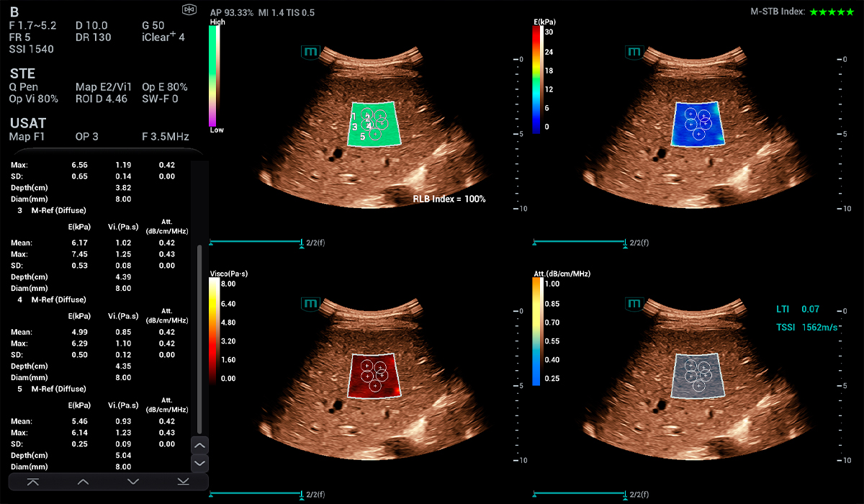Jump to the top of the results list

point(33,482)
